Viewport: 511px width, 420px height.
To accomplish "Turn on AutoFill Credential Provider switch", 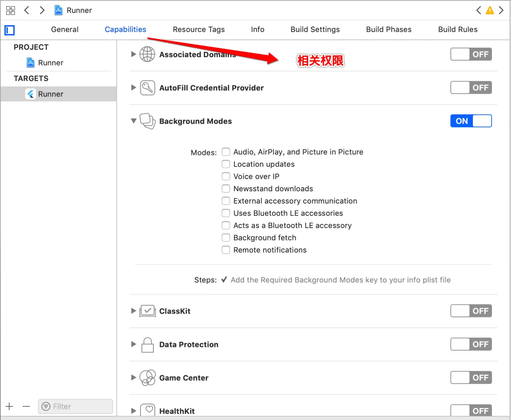I will [471, 88].
